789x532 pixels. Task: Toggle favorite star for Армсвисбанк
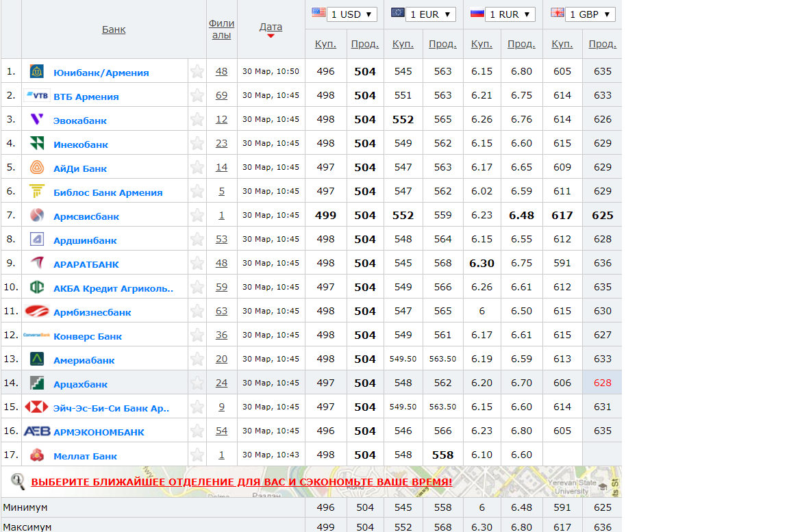197,216
